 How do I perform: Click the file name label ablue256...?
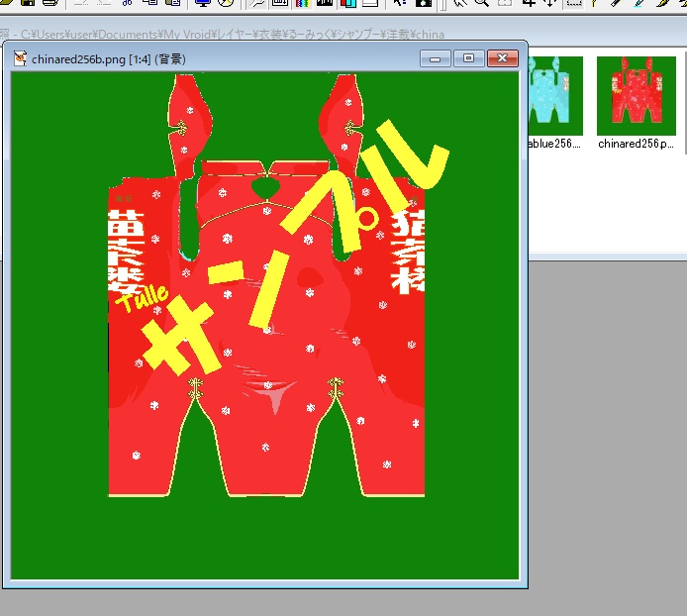[554, 144]
